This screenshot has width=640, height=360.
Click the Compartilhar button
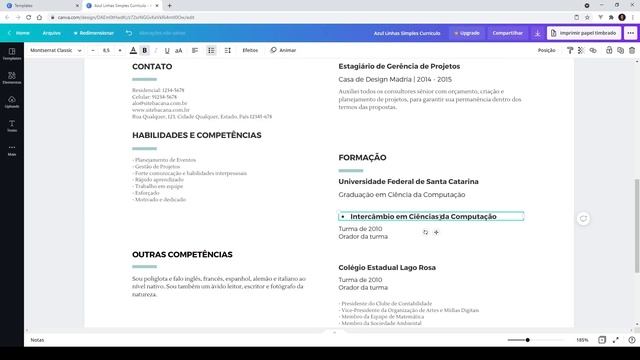[507, 33]
